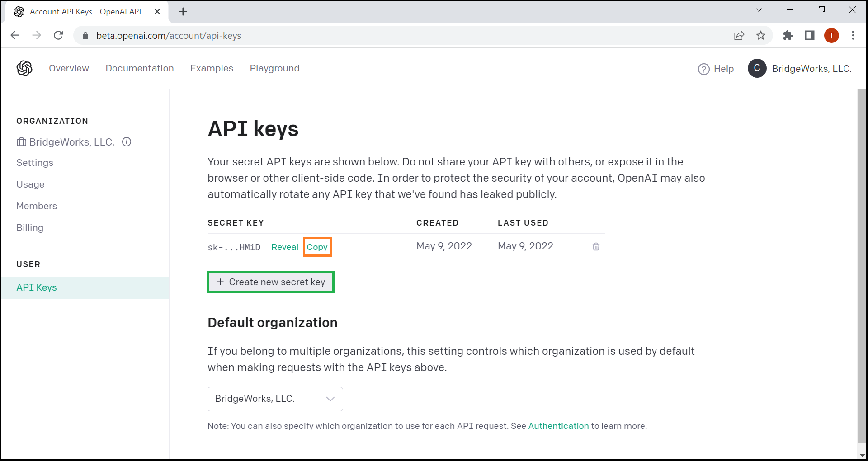Open organization Settings in the sidebar
This screenshot has width=868, height=461.
point(35,163)
